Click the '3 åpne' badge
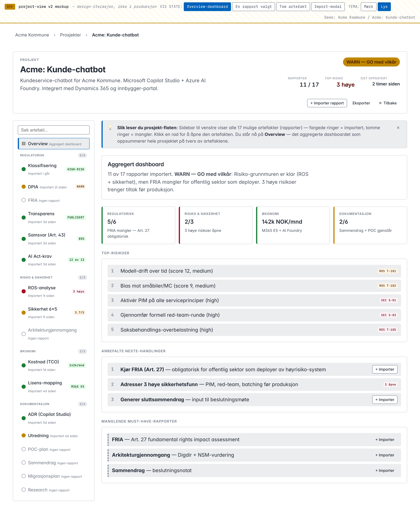The image size is (420, 508). [x=390, y=385]
